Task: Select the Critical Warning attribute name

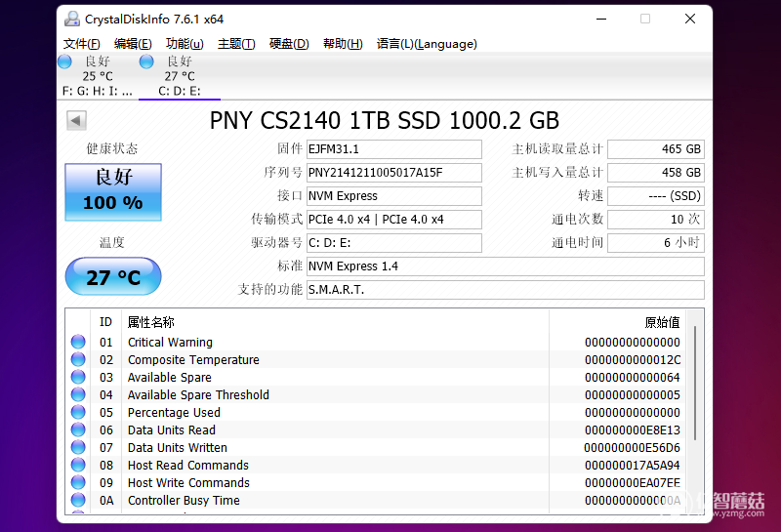Action: tap(170, 343)
